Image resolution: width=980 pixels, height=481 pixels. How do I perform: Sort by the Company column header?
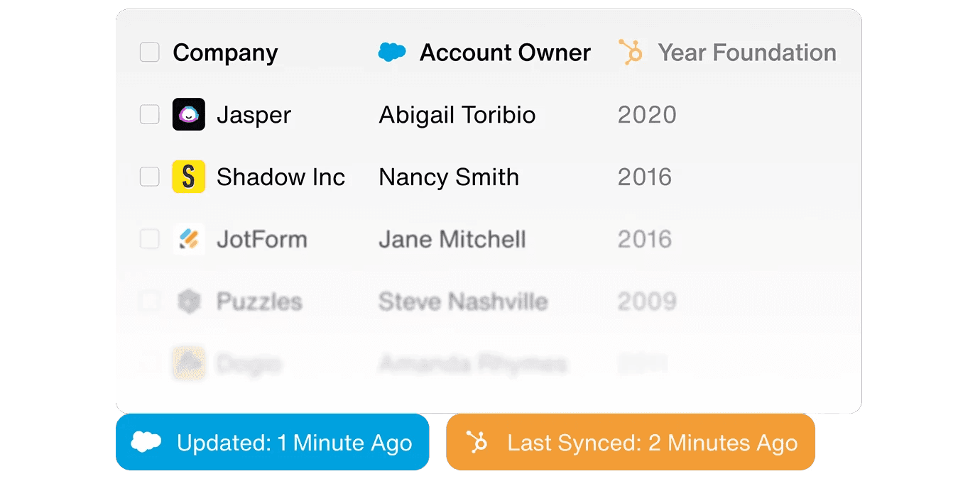pos(225,52)
